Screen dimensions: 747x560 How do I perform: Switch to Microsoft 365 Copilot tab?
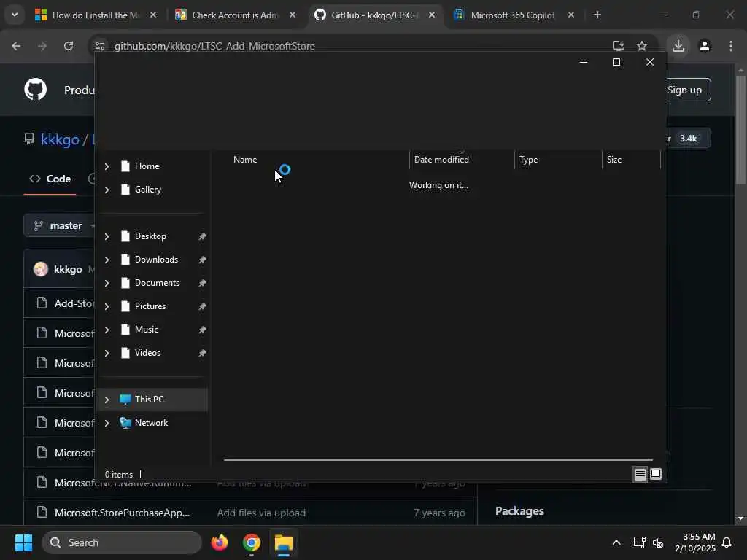(513, 15)
